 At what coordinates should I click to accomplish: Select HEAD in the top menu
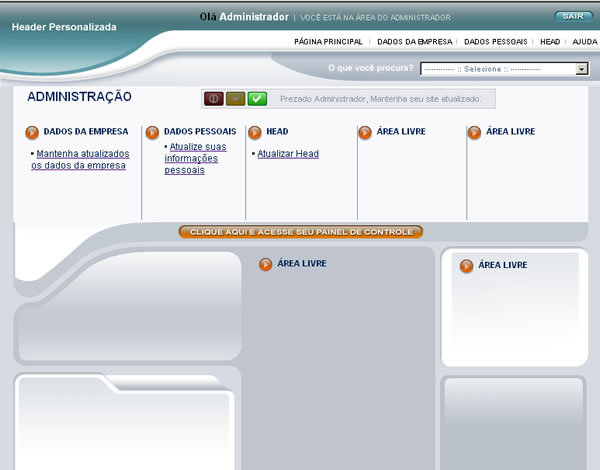pyautogui.click(x=550, y=42)
